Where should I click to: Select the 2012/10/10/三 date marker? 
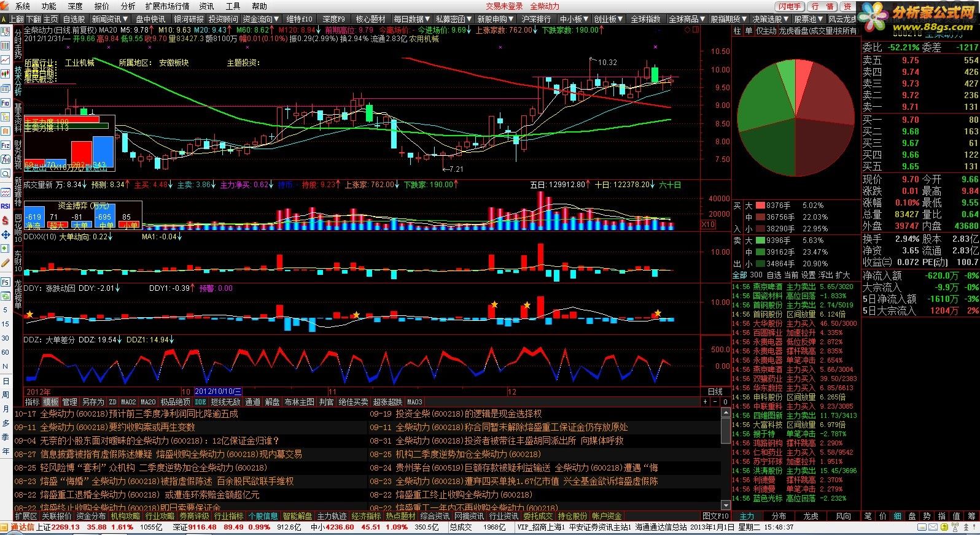point(218,391)
